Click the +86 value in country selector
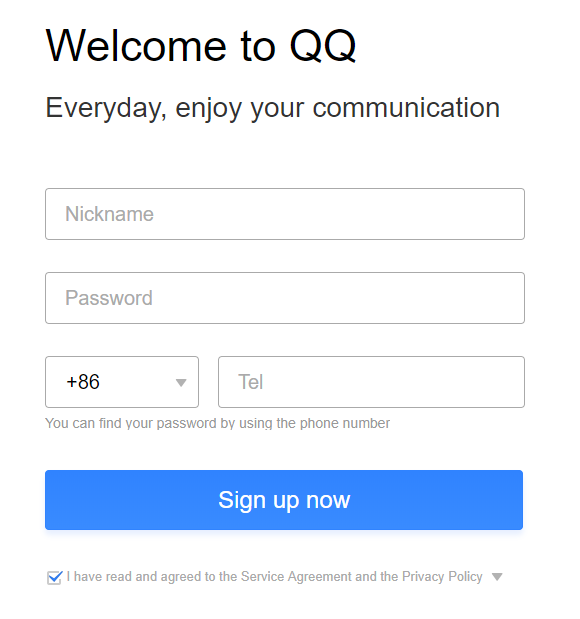Image resolution: width=580 pixels, height=619 pixels. click(x=83, y=382)
